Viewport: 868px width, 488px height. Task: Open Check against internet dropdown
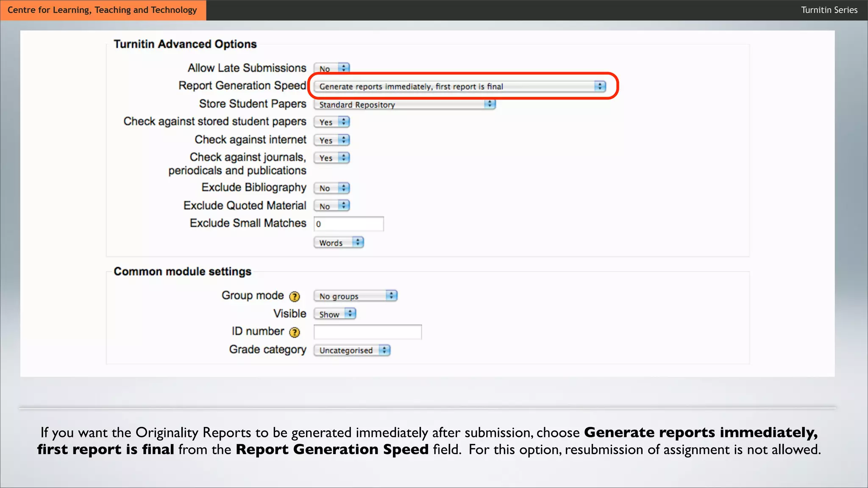[331, 140]
